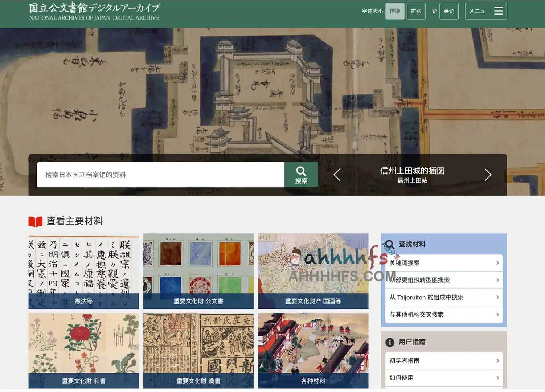Click the magnifier search button
545x392 pixels.
[301, 175]
